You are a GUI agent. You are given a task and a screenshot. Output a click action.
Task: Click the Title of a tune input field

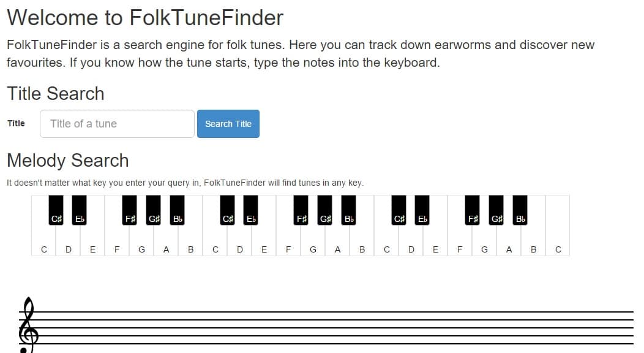click(x=117, y=124)
